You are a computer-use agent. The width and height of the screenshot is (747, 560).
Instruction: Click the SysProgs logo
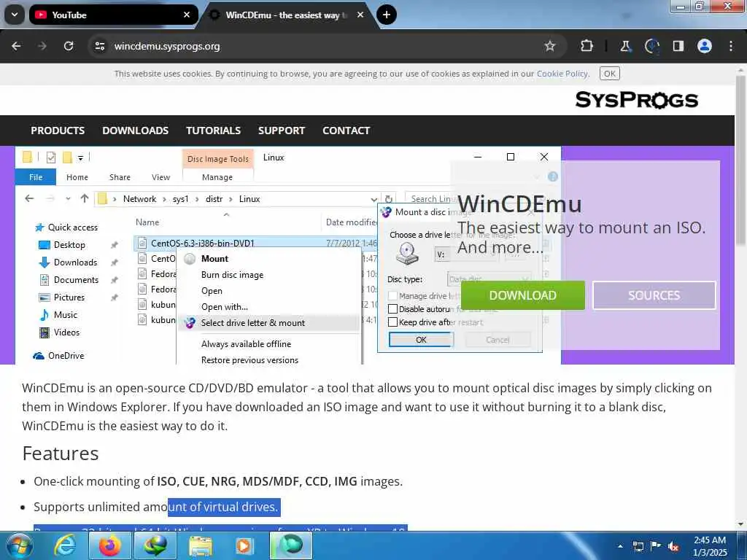point(636,100)
